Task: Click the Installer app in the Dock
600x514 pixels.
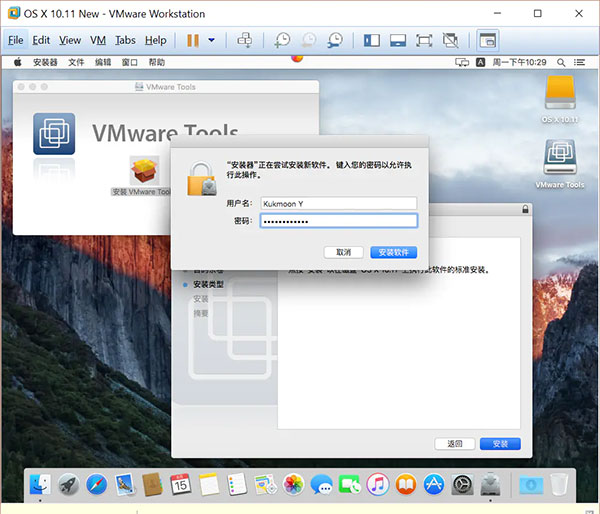Action: pyautogui.click(x=490, y=484)
